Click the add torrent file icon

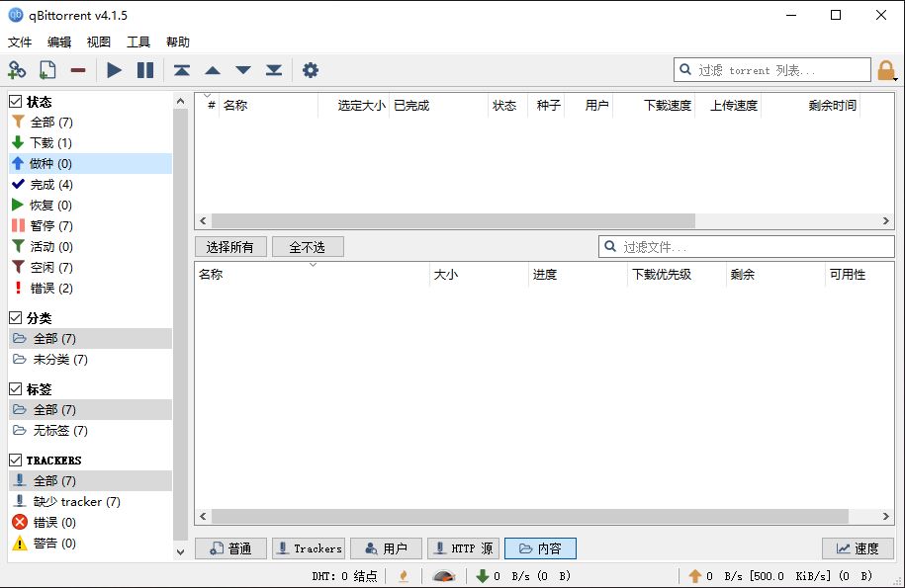46,70
